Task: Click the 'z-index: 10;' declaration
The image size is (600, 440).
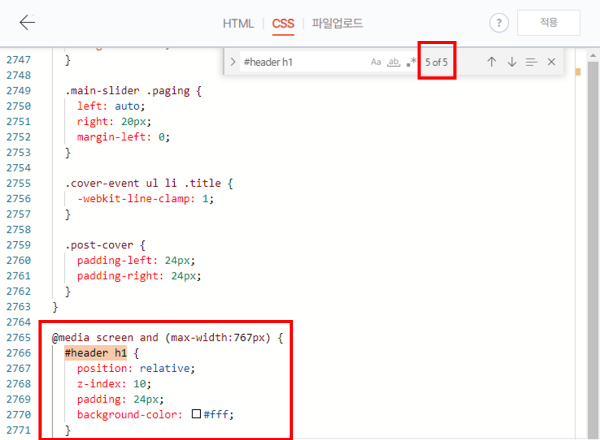Action: [x=114, y=384]
